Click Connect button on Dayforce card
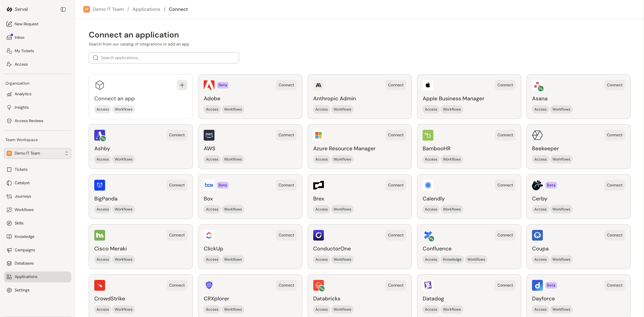The width and height of the screenshot is (644, 317). (615, 285)
